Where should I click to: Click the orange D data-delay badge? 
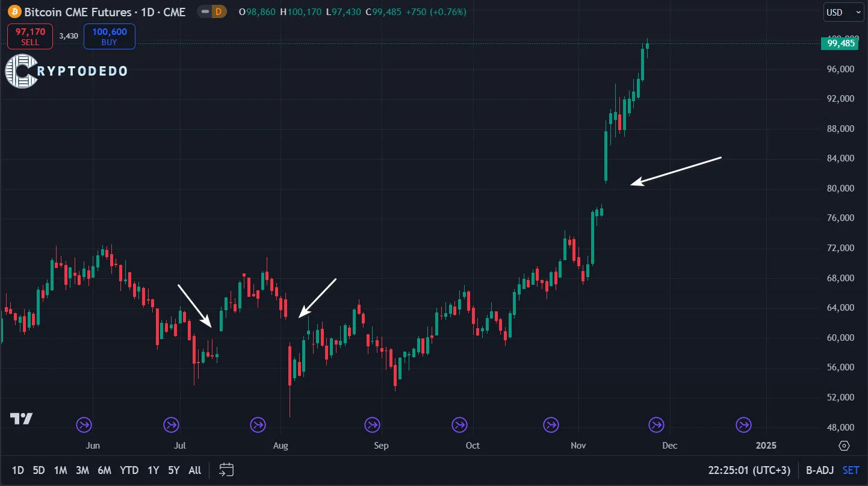tap(219, 11)
